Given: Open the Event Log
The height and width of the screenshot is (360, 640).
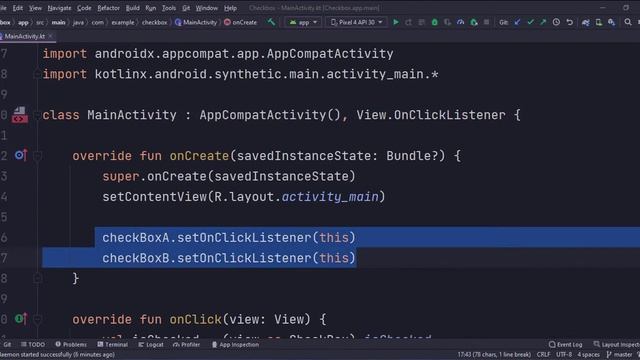Looking at the screenshot, I should (566, 344).
